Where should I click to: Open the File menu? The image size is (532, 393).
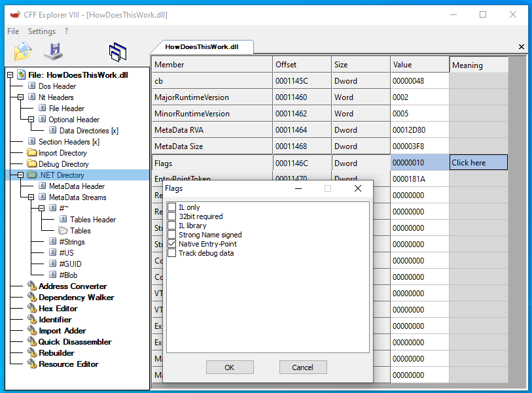(x=13, y=31)
